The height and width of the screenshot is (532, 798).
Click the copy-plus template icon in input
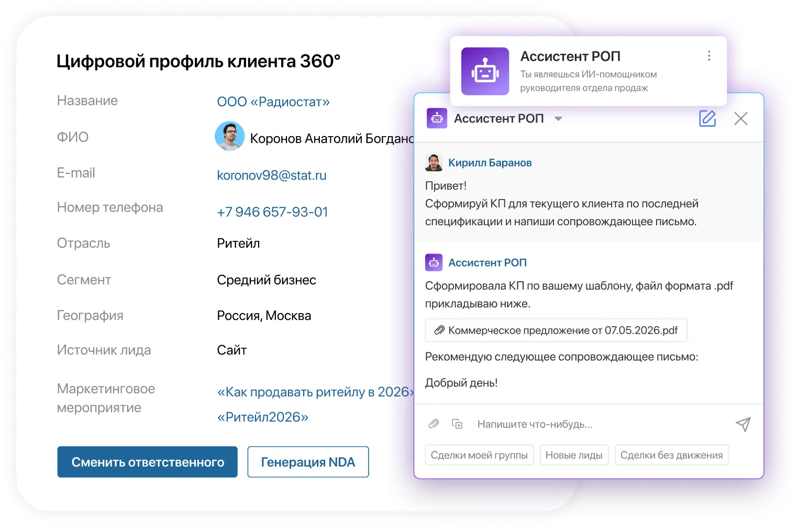pyautogui.click(x=457, y=424)
